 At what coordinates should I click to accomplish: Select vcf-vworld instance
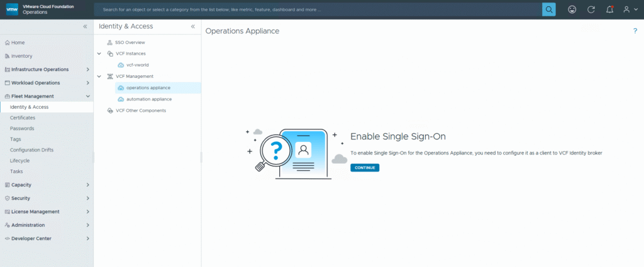[x=137, y=65]
